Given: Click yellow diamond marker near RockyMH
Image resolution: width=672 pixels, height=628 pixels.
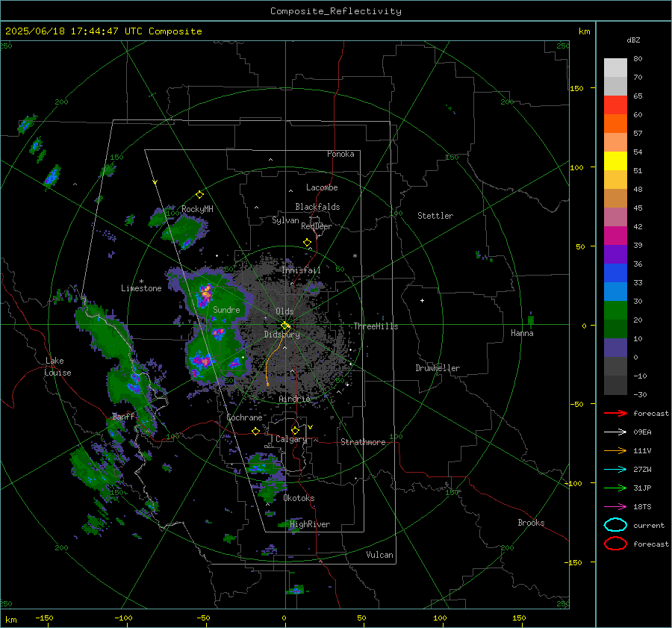Looking at the screenshot, I should [199, 195].
